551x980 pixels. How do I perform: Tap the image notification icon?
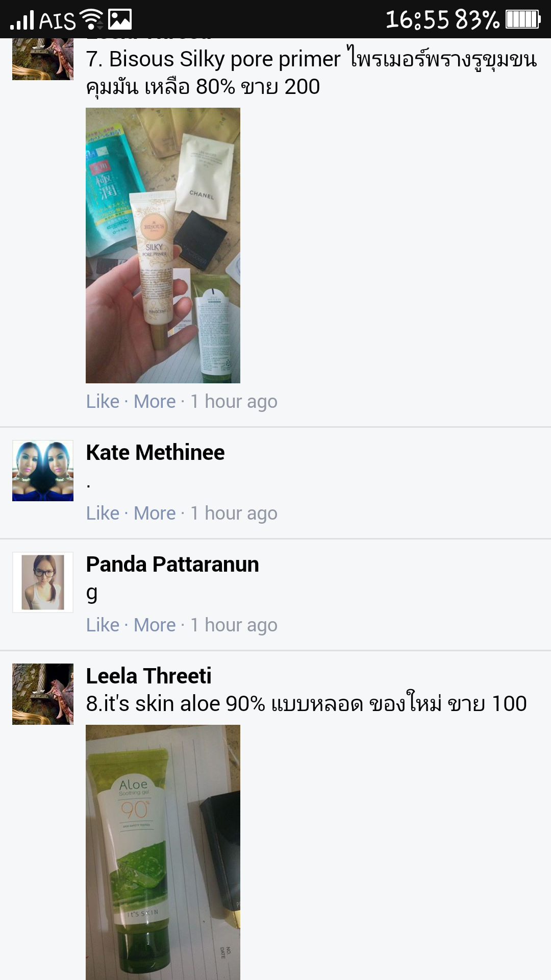coord(120,20)
